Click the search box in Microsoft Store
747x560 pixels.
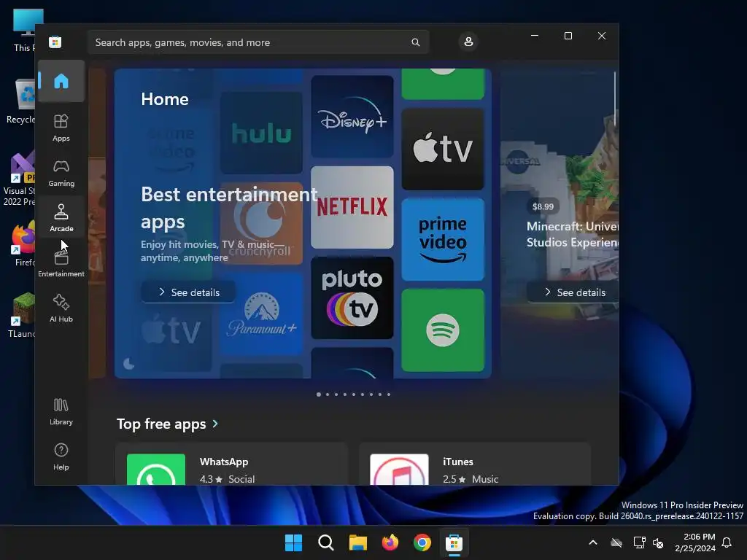coord(258,42)
